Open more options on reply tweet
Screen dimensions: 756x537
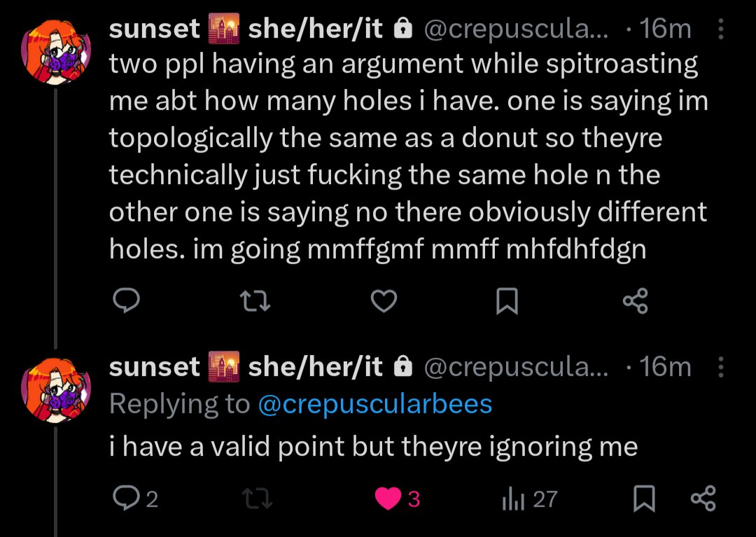pyautogui.click(x=722, y=368)
